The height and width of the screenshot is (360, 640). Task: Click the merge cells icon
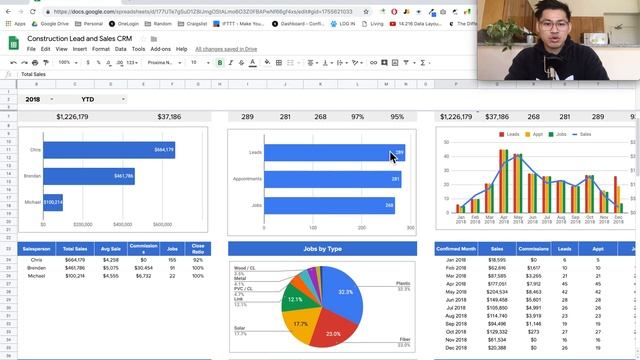(290, 63)
